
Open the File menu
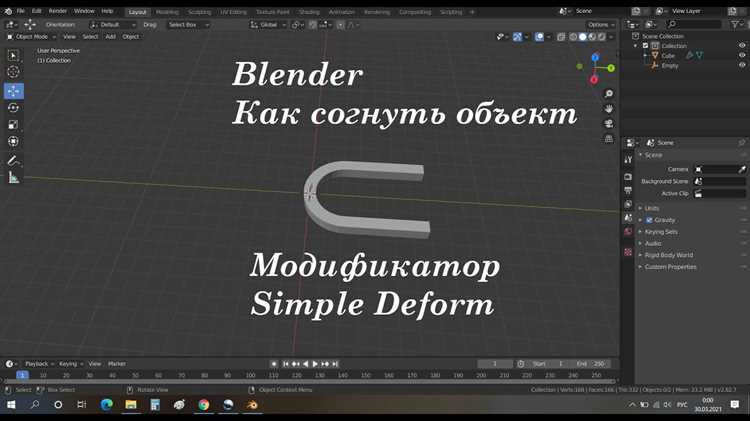(x=21, y=11)
